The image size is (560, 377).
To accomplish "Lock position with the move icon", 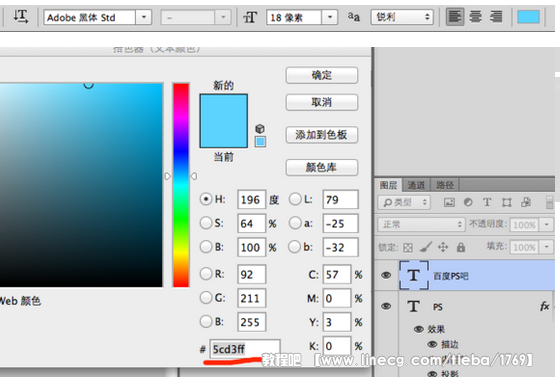I will 443,247.
